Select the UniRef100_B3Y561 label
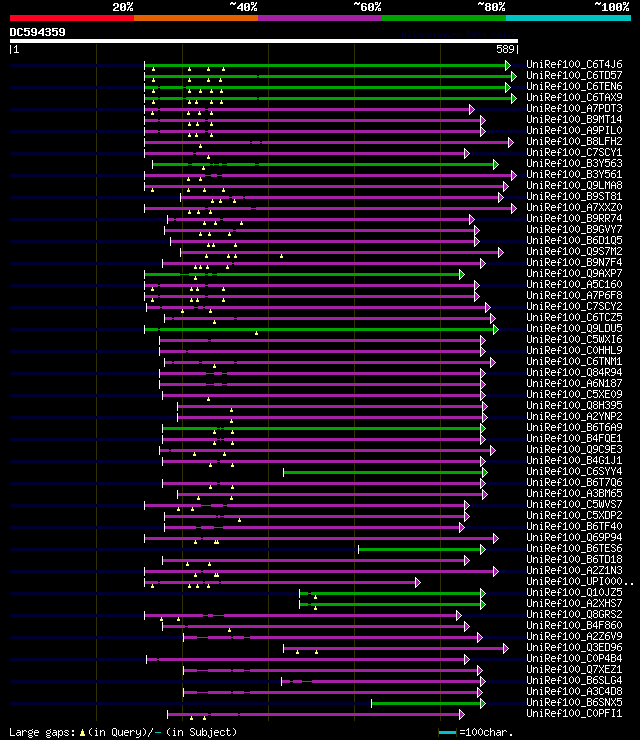 [x=574, y=174]
